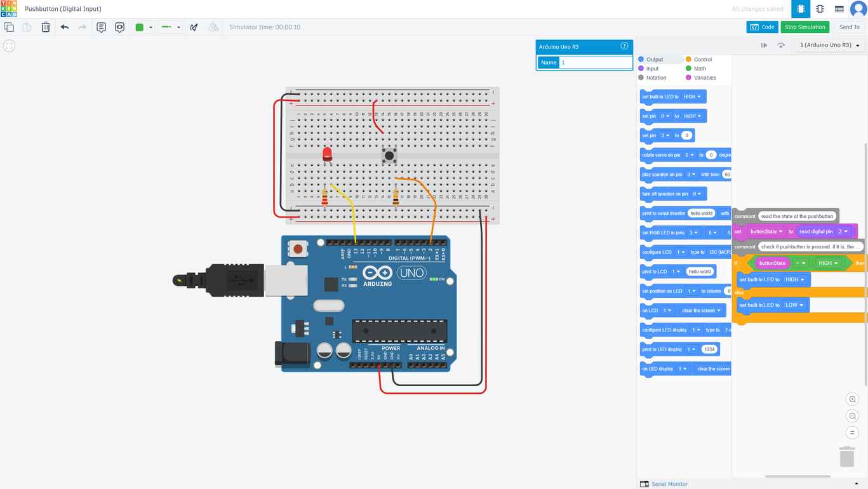Click the Send To button
868x489 pixels.
[x=850, y=27]
